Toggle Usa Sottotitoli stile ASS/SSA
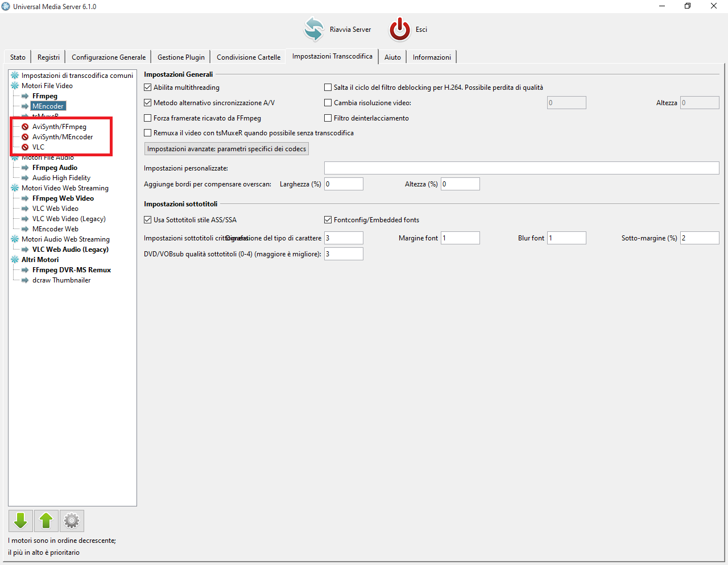This screenshot has height=565, width=728. (148, 220)
